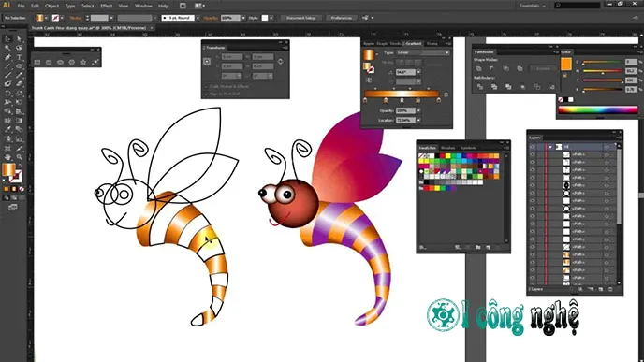Image resolution: width=644 pixels, height=362 pixels.
Task: Click target circle of top layer
Action: click(x=607, y=147)
